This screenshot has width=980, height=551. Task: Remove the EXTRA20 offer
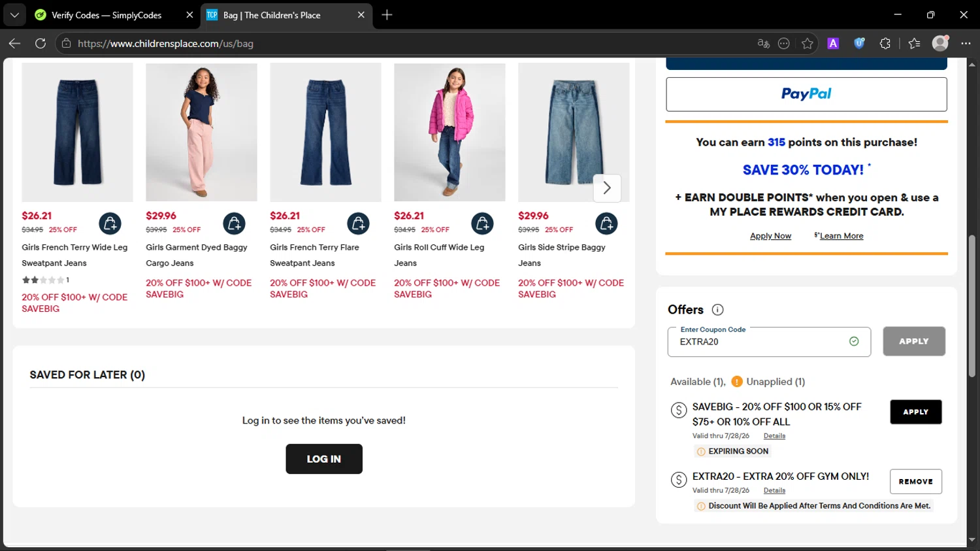915,482
